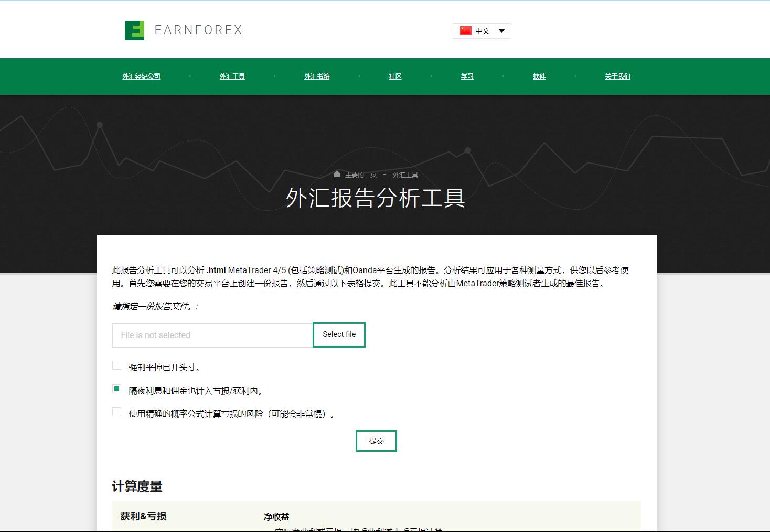This screenshot has height=532, width=770.
Task: Go to the 外汇书籍 menu
Action: pos(317,77)
